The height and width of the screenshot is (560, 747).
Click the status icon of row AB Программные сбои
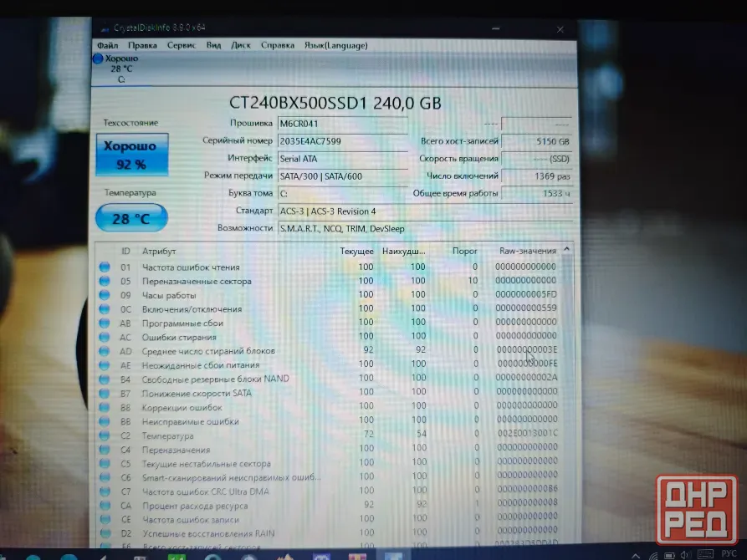pos(105,323)
